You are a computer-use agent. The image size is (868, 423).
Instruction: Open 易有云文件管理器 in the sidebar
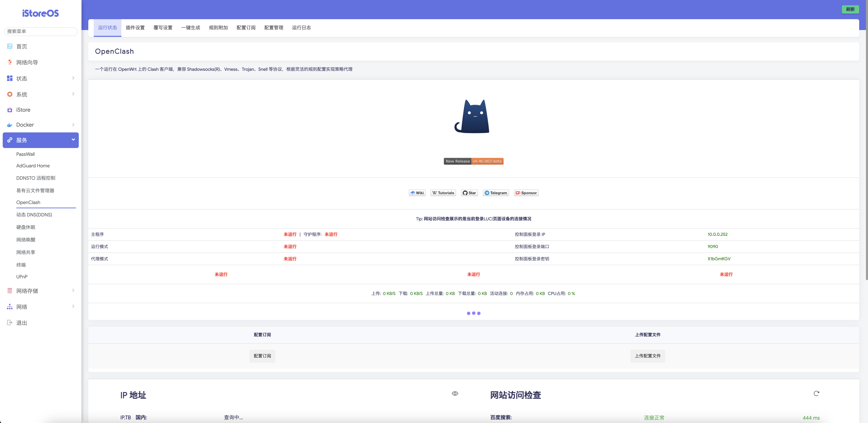click(x=35, y=190)
